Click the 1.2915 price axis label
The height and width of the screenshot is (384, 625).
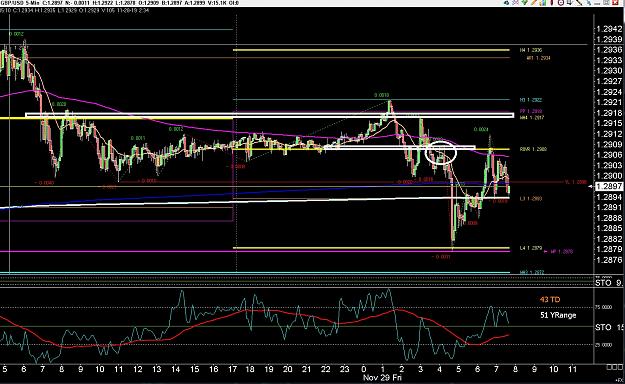609,124
